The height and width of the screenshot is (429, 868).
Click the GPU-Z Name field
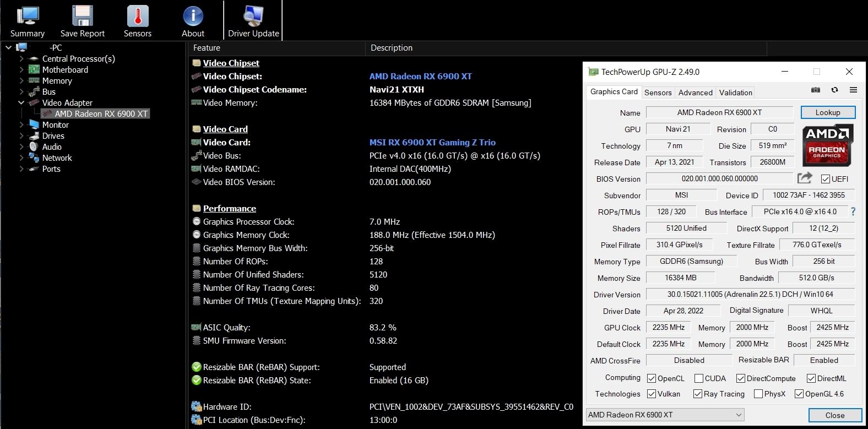[x=719, y=112]
